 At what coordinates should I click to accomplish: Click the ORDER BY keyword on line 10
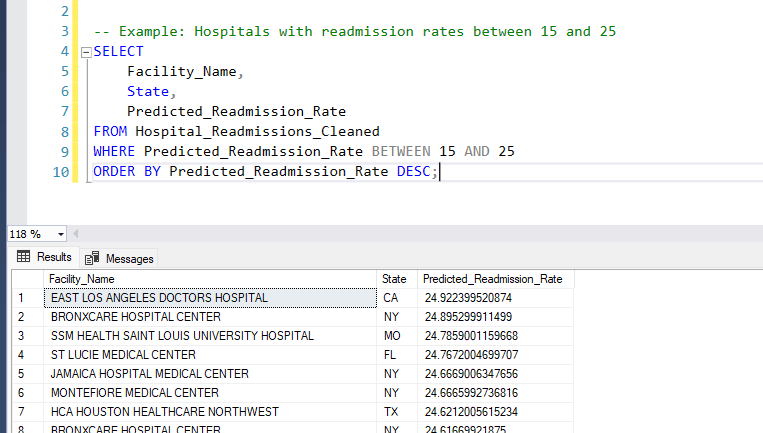(x=127, y=171)
